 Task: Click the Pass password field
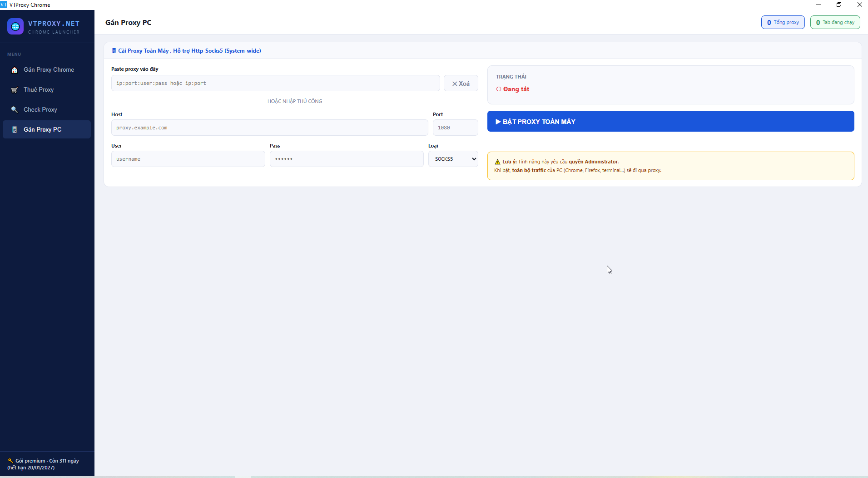[x=346, y=159]
